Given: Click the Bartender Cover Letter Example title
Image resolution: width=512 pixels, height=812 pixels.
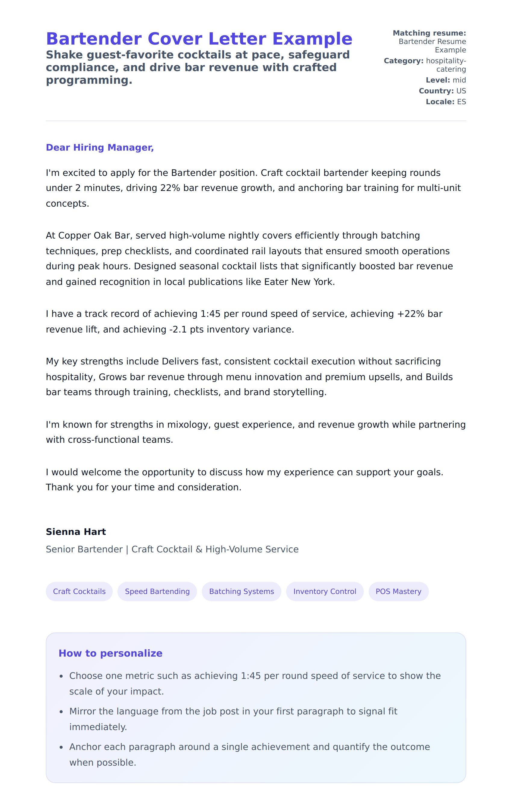Looking at the screenshot, I should (x=199, y=39).
